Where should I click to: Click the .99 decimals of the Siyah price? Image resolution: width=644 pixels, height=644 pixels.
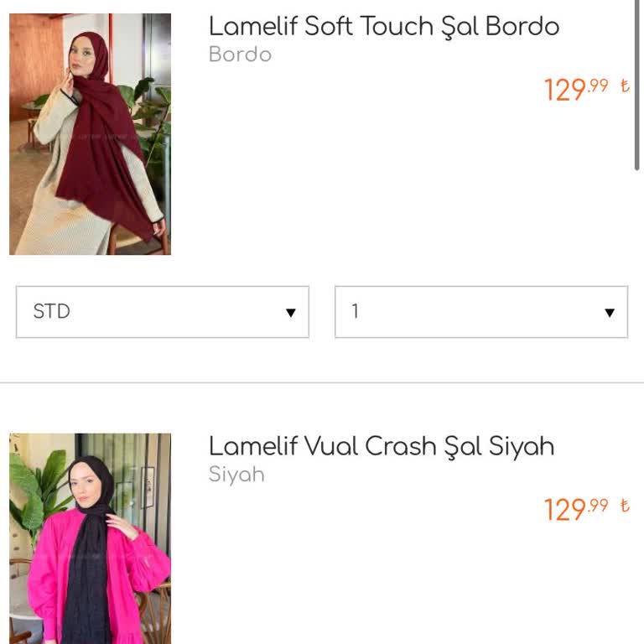(x=598, y=506)
